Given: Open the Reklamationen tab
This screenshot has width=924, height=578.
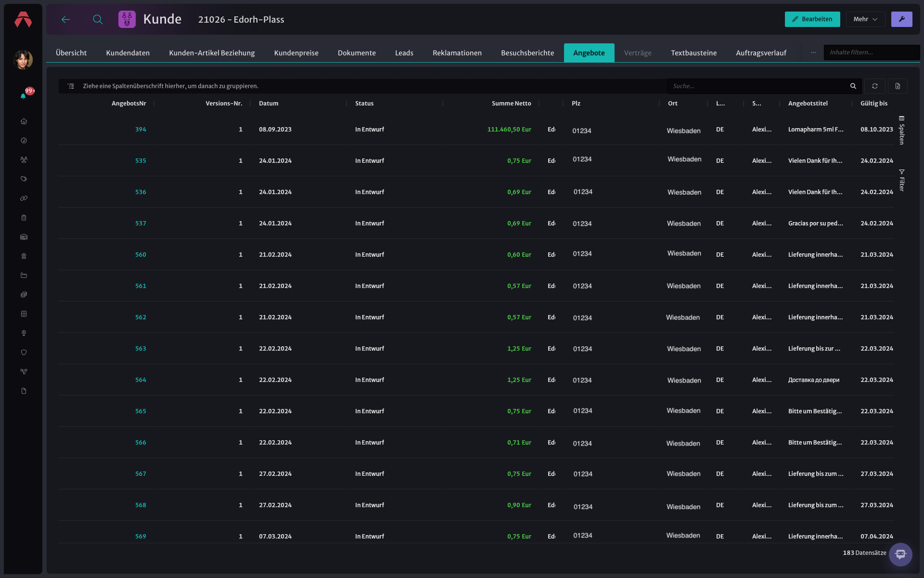Looking at the screenshot, I should point(457,53).
